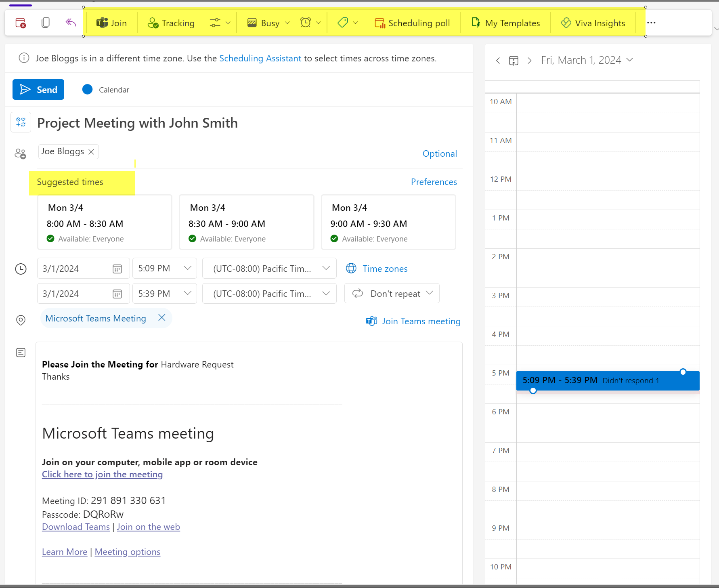Click the Join on the web link

(x=148, y=527)
